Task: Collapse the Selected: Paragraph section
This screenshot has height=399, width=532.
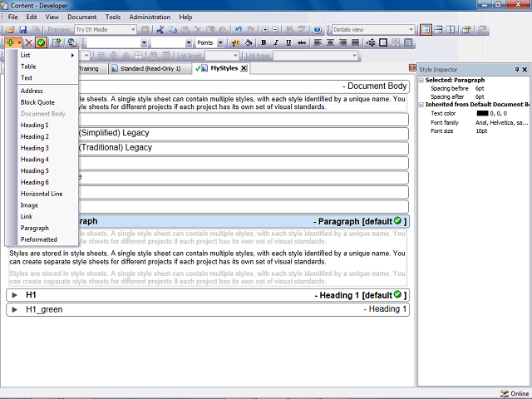Action: [421, 81]
